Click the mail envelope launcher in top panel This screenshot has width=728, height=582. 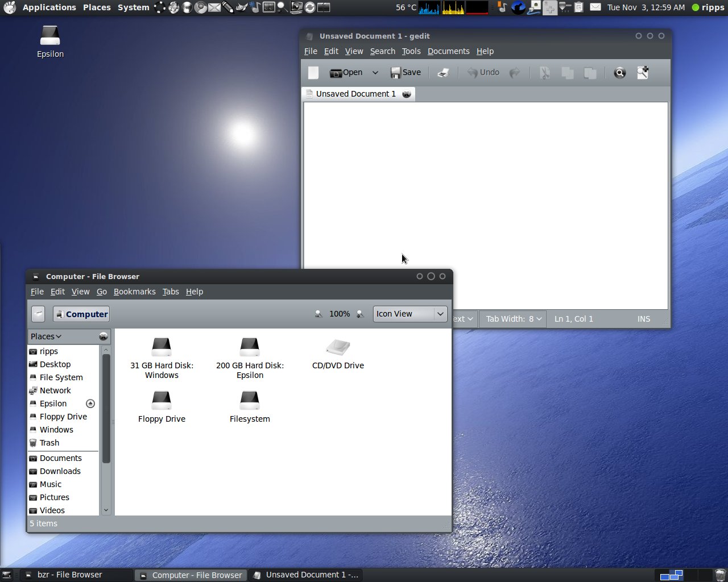point(214,7)
